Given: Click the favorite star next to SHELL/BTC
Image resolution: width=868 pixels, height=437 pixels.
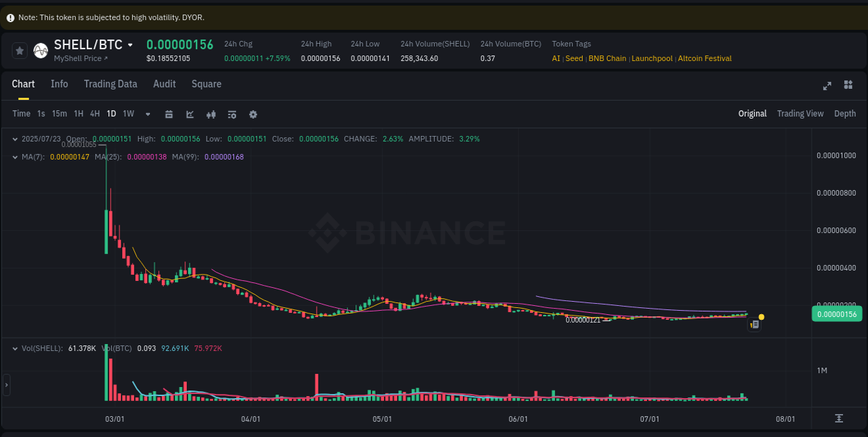Looking at the screenshot, I should (x=19, y=50).
